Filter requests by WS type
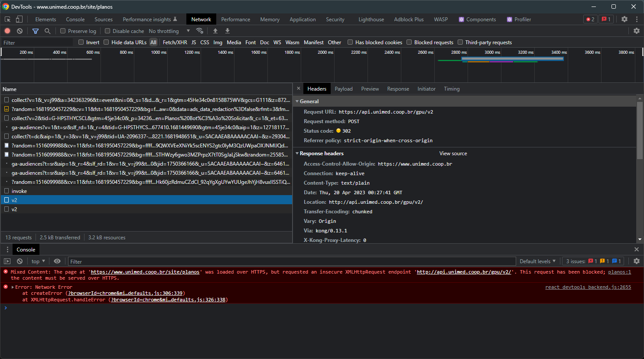This screenshot has height=359, width=644. [277, 42]
